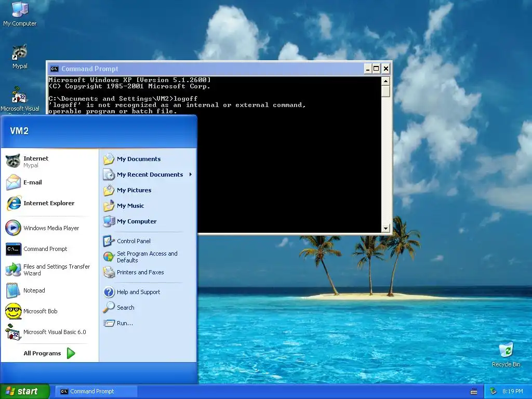Select the Recycle Bin desktop icon

click(506, 355)
